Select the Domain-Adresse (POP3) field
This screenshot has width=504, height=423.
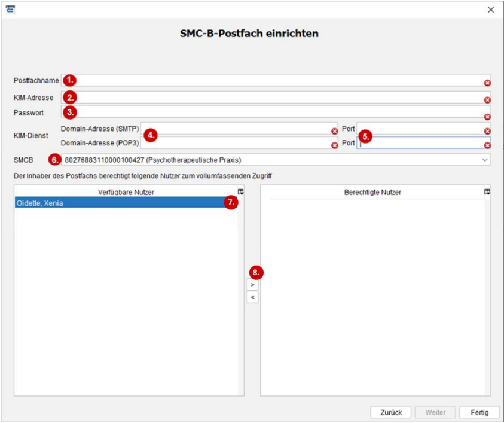239,142
